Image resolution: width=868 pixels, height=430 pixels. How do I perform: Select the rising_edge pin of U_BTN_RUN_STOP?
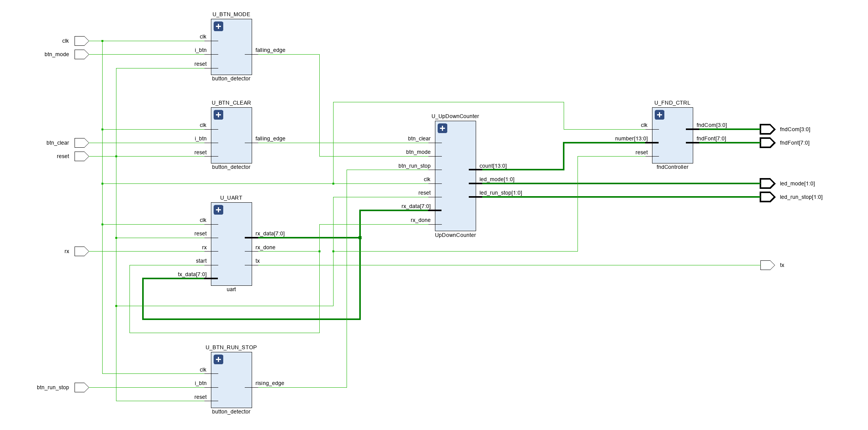[270, 383]
